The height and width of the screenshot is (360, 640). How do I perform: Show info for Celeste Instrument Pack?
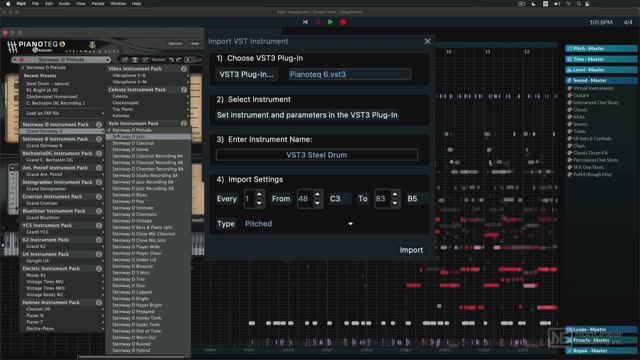point(184,90)
